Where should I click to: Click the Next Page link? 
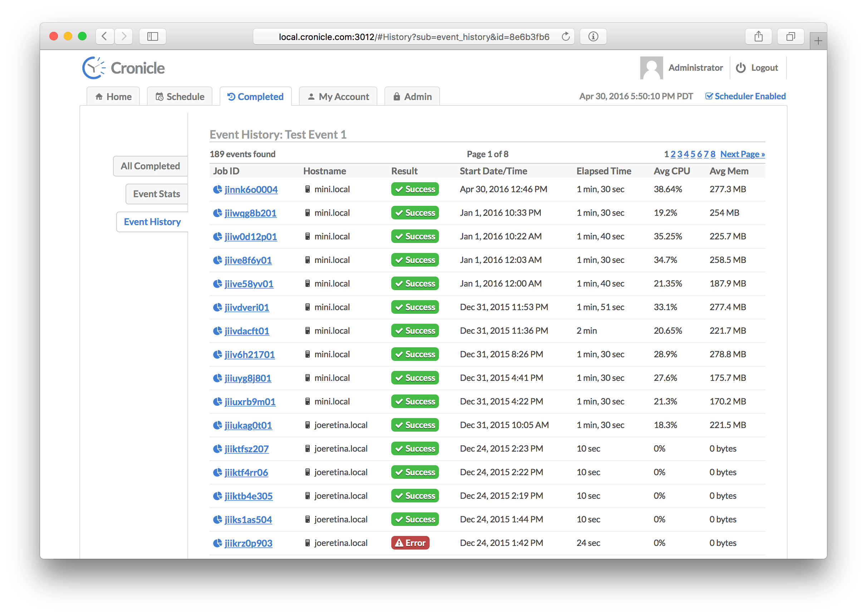coord(742,154)
